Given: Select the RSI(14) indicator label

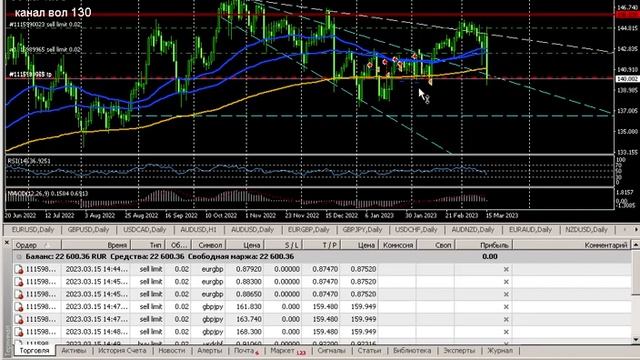Looking at the screenshot, I should 29,161.
